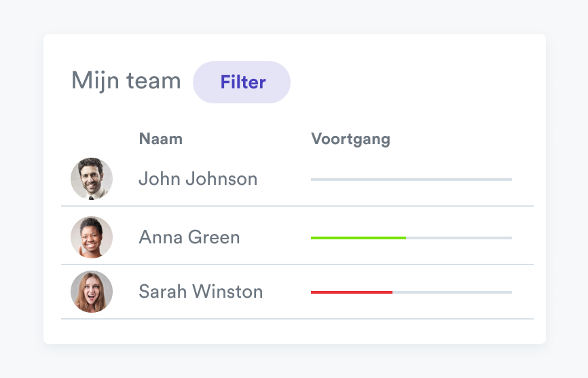This screenshot has width=588, height=378.
Task: Open Anna Green's avatar photo
Action: pos(92,237)
